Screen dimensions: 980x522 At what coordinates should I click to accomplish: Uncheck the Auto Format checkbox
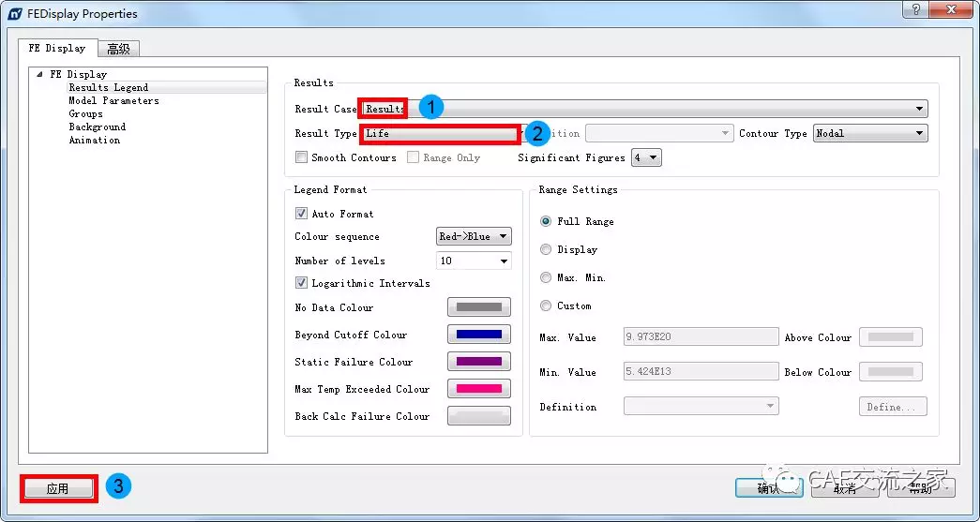301,214
